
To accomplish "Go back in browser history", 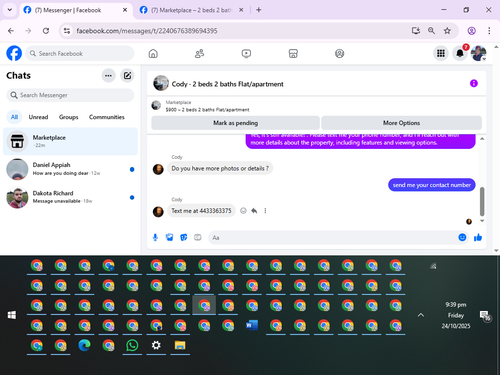I will [11, 31].
